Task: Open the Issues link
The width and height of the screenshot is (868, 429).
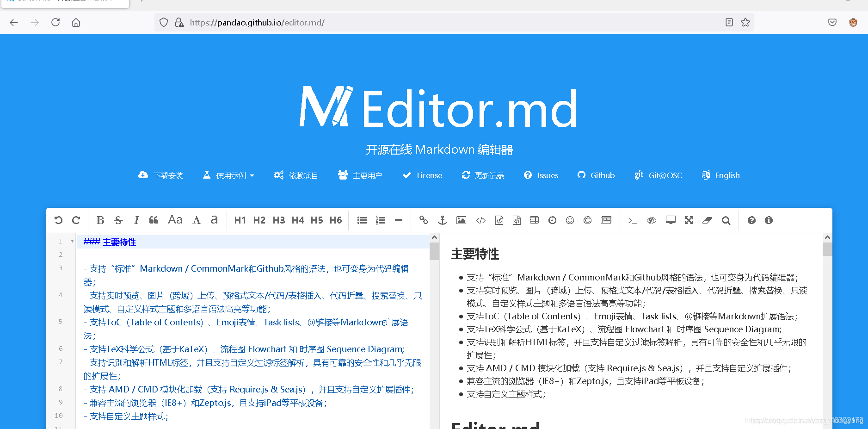Action: click(541, 175)
